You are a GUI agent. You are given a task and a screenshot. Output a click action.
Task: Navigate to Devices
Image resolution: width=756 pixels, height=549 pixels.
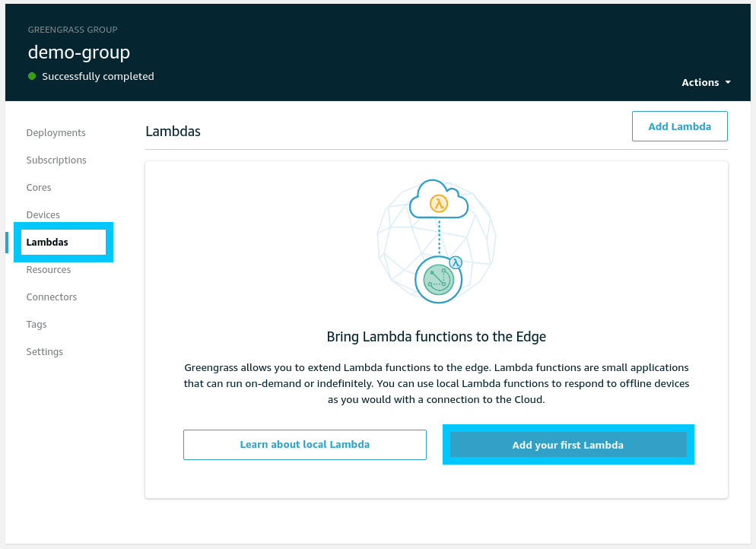[x=43, y=214]
